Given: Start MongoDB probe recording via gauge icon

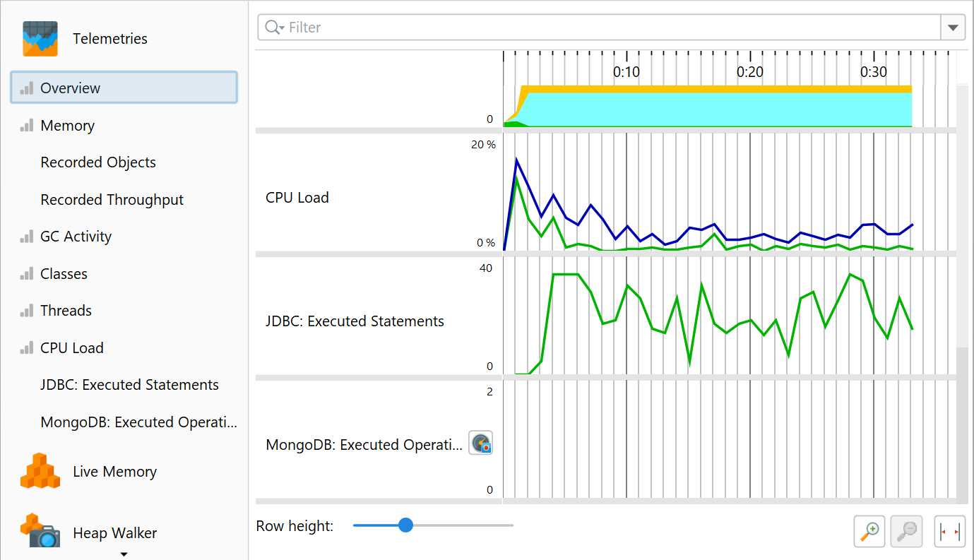Looking at the screenshot, I should pos(480,443).
